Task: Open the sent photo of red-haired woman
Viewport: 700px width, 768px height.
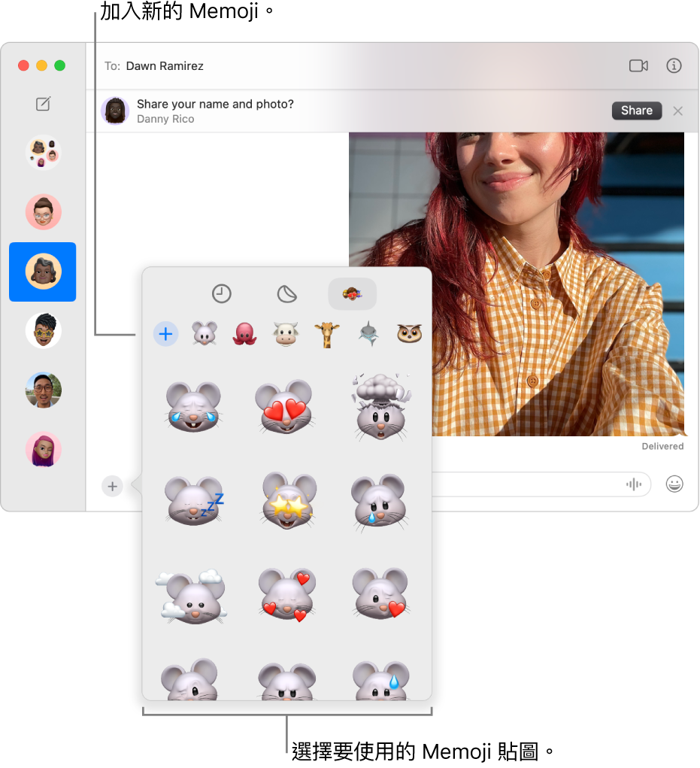Action: [x=517, y=284]
